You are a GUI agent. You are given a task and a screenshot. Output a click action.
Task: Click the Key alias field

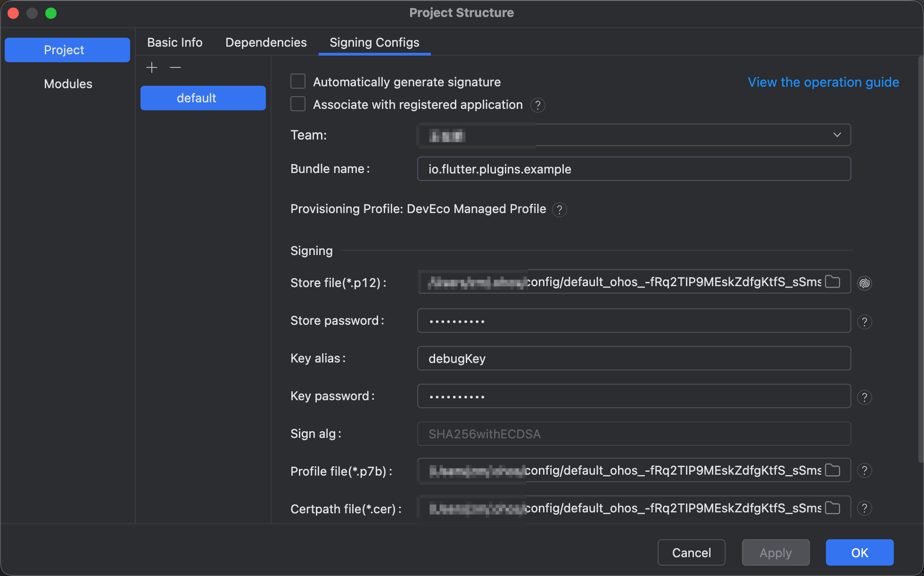tap(634, 358)
